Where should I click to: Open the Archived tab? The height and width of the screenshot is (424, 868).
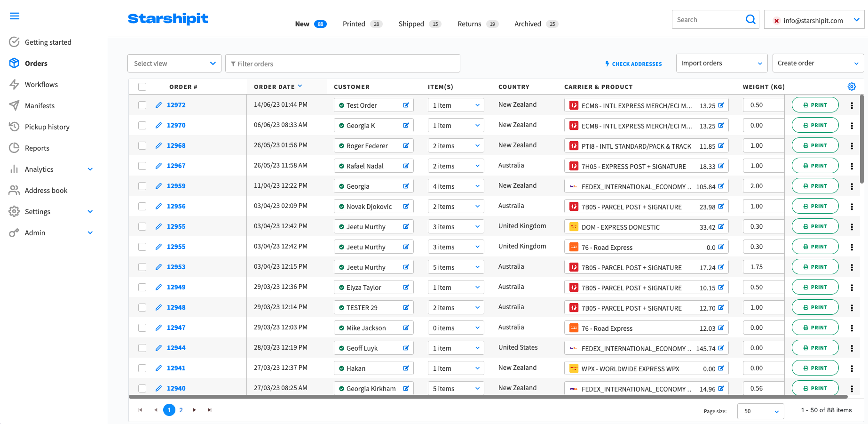point(528,24)
